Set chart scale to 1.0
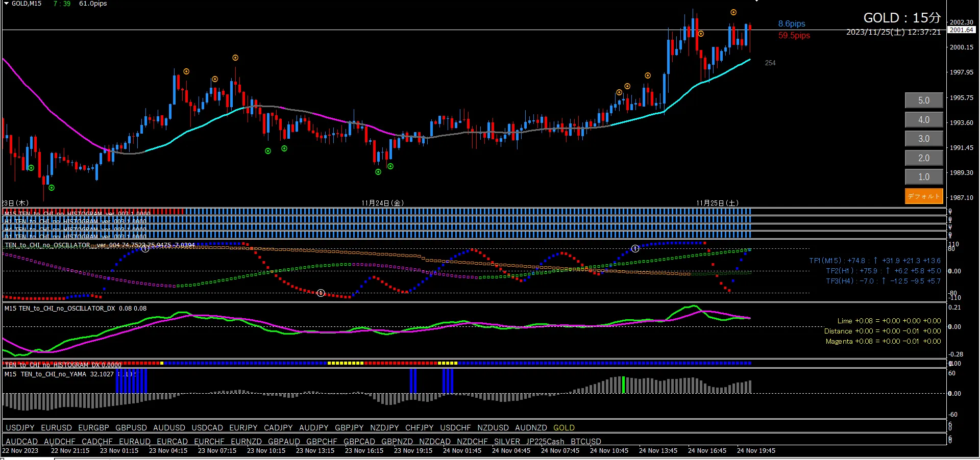This screenshot has width=980, height=460. tap(924, 177)
